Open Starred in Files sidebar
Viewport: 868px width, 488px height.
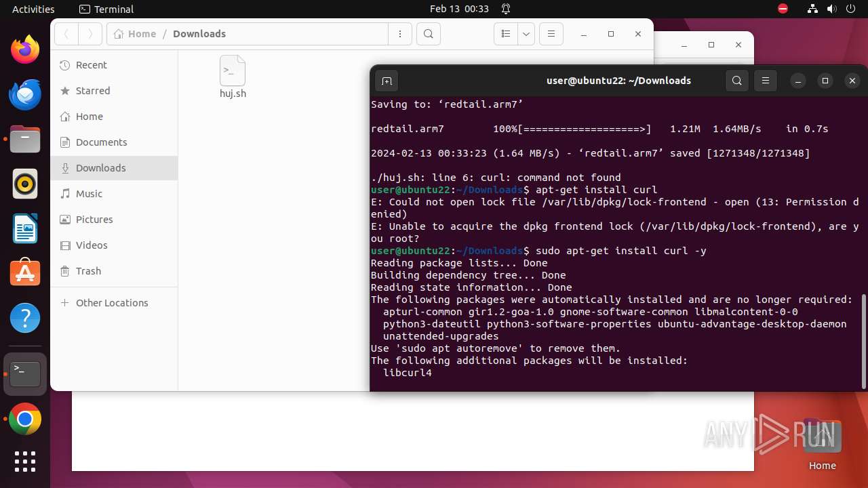[114, 91]
